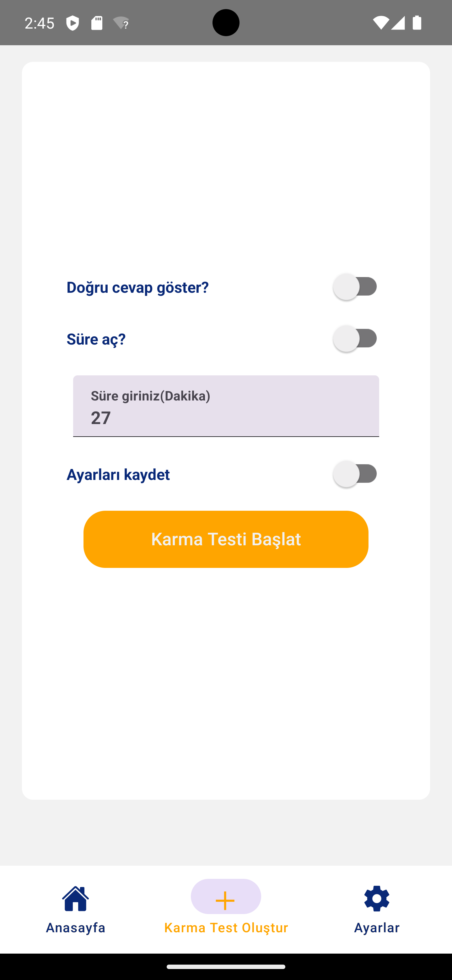Open the Ayarlar gear icon
The image size is (452, 980).
coord(376,899)
